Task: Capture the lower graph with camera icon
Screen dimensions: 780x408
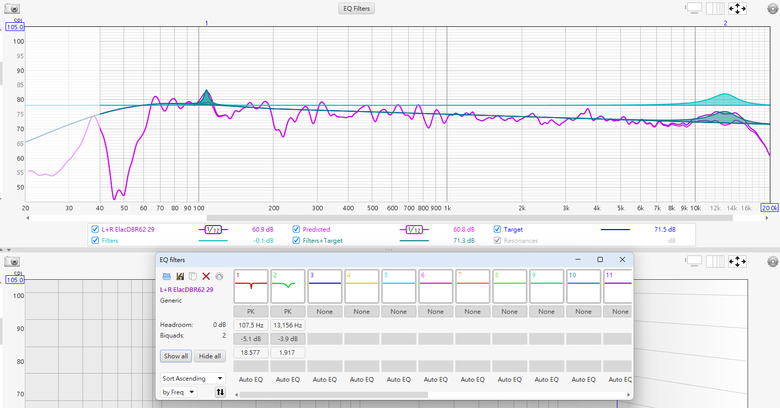Action: 12,261
